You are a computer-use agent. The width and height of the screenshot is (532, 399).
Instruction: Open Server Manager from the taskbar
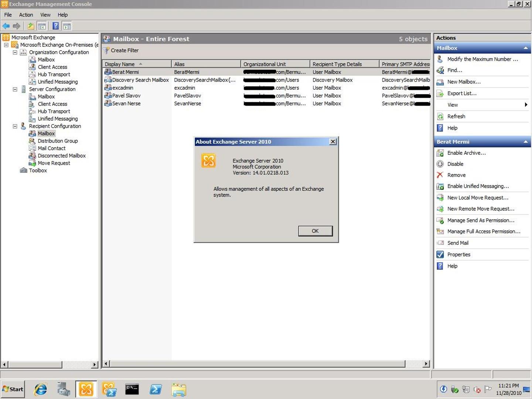click(x=64, y=389)
